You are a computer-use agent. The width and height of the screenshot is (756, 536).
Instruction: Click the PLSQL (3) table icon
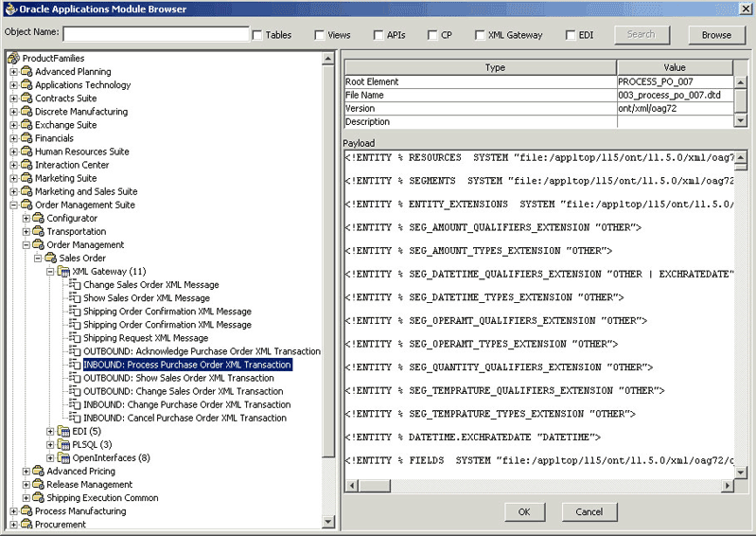coord(63,444)
